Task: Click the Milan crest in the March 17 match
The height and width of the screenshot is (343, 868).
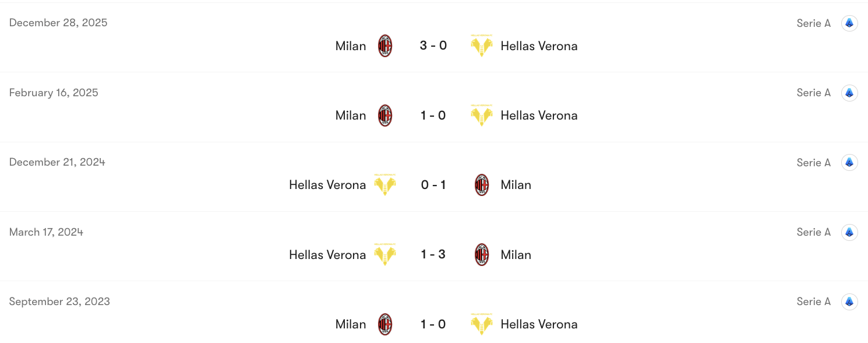Action: (481, 254)
